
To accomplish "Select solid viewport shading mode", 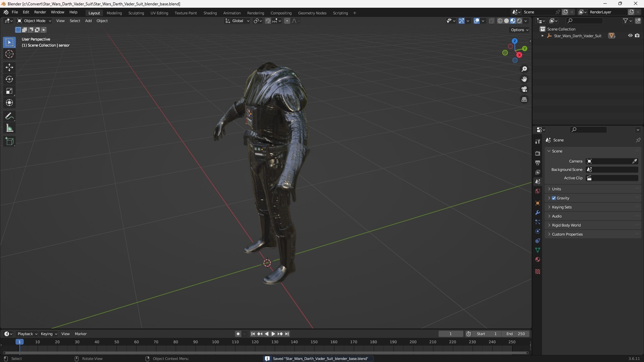I will [x=506, y=21].
